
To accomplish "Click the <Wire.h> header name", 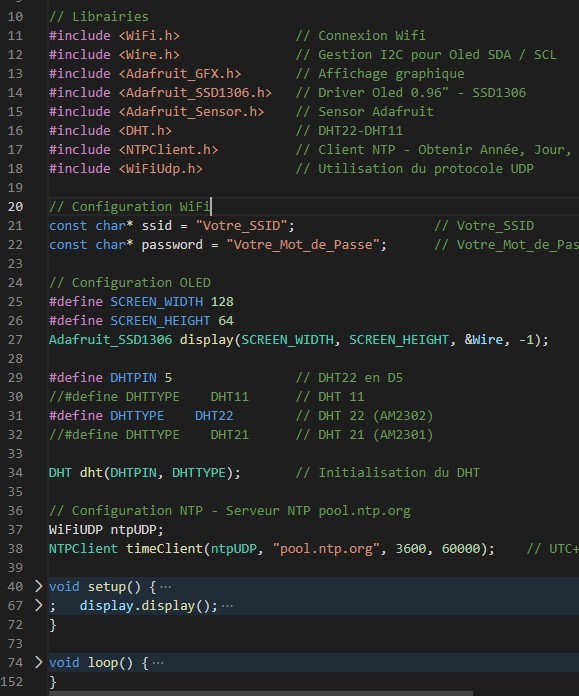I will [149, 55].
